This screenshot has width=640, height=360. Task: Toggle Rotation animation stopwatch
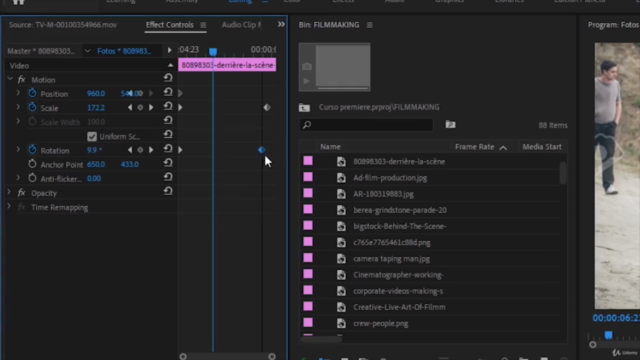32,150
